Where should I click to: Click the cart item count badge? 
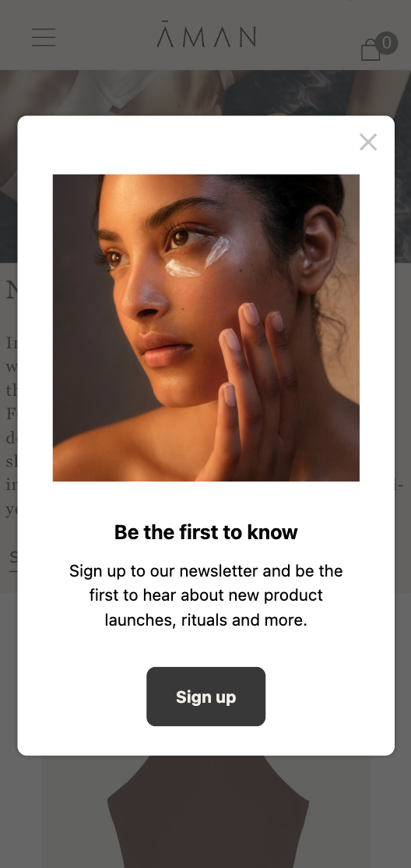coord(387,43)
